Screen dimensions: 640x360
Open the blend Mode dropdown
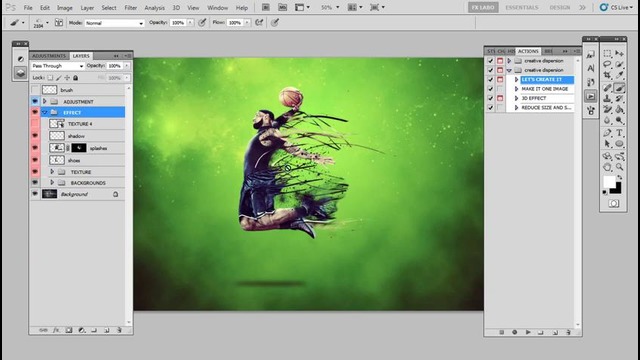pos(115,23)
